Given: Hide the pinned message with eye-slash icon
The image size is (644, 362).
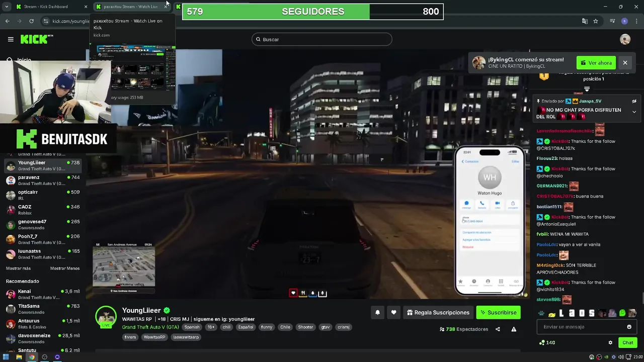Looking at the screenshot, I should (x=634, y=101).
